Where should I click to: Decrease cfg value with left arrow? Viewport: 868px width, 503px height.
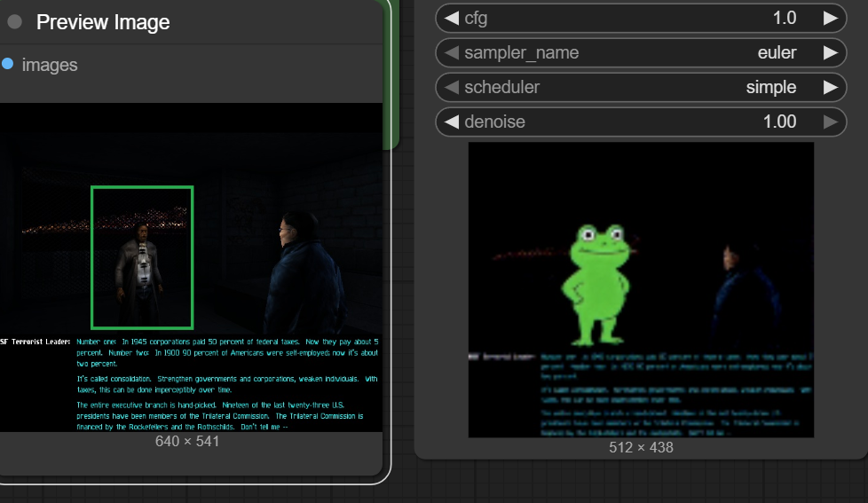(451, 19)
